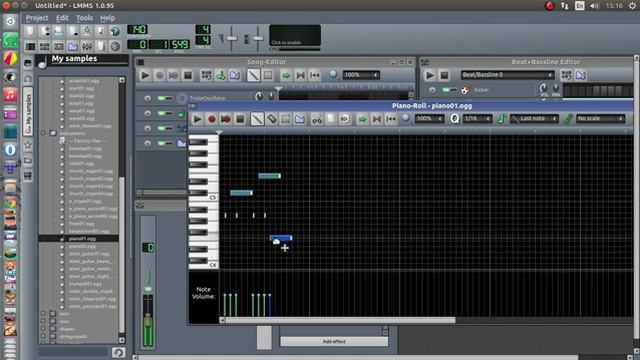
Task: Open Beat/Bassline 0 selector dropdown
Action: coord(508,75)
